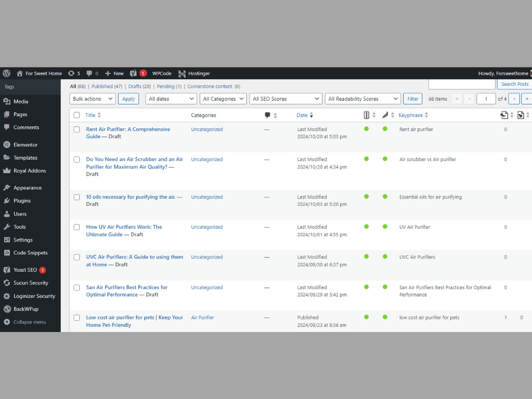Click the Hostinger icon in admin bar

click(x=182, y=73)
